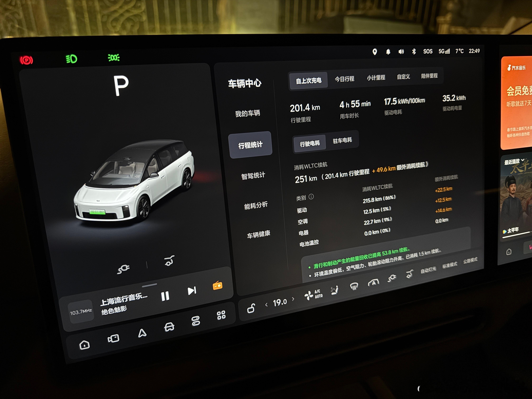The width and height of the screenshot is (532, 399).
Task: Click the info icon next to 类别
Action: click(311, 197)
